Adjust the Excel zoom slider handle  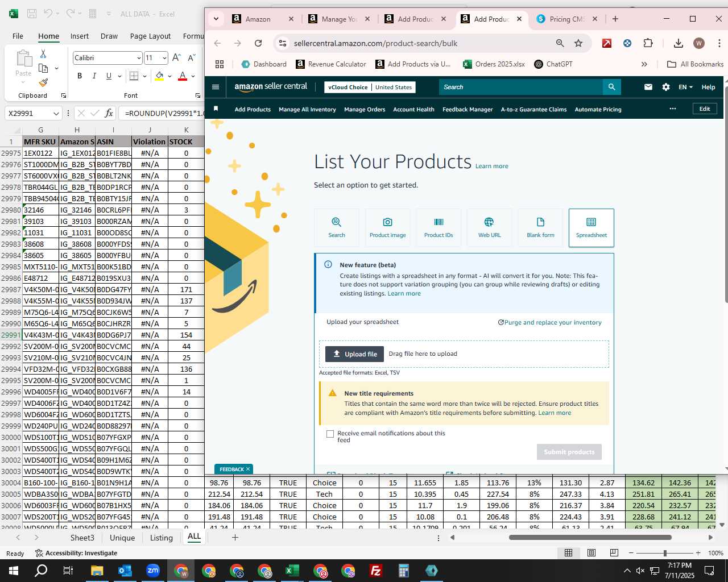665,553
